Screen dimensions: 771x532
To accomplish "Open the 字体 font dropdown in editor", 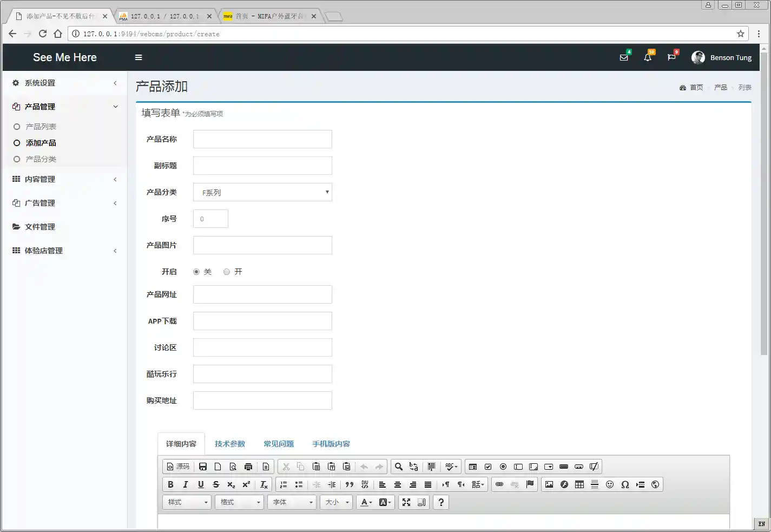I will [x=292, y=502].
